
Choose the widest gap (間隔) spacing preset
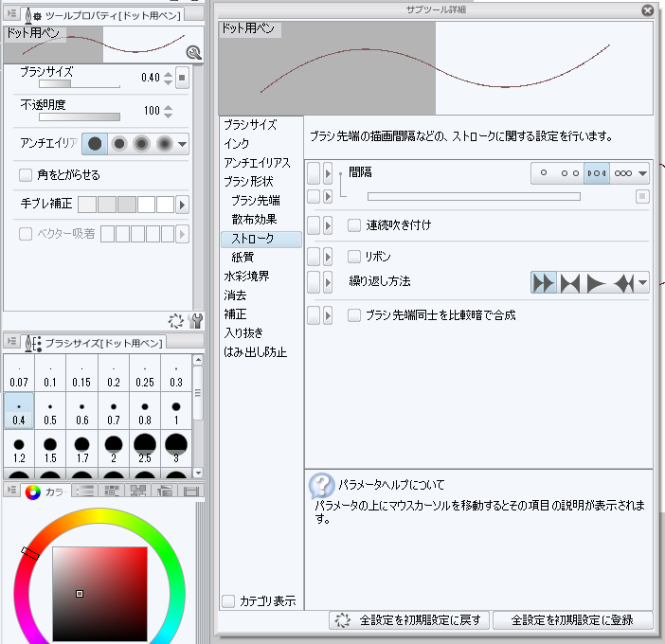544,173
